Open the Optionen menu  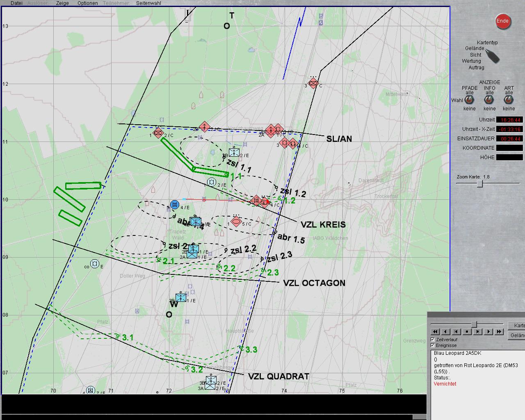87,3
